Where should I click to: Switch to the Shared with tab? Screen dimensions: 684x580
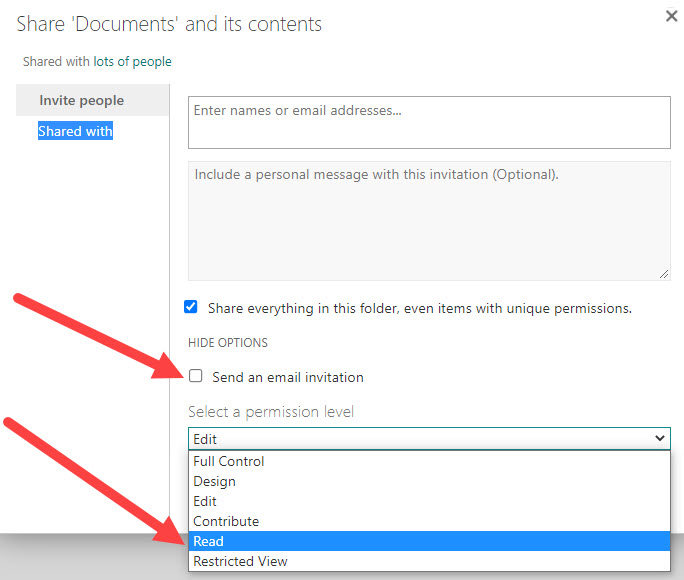75,131
